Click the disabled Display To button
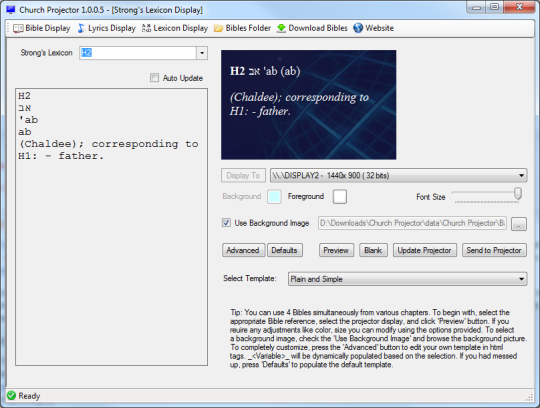Viewport: 540px width, 408px height. 243,175
